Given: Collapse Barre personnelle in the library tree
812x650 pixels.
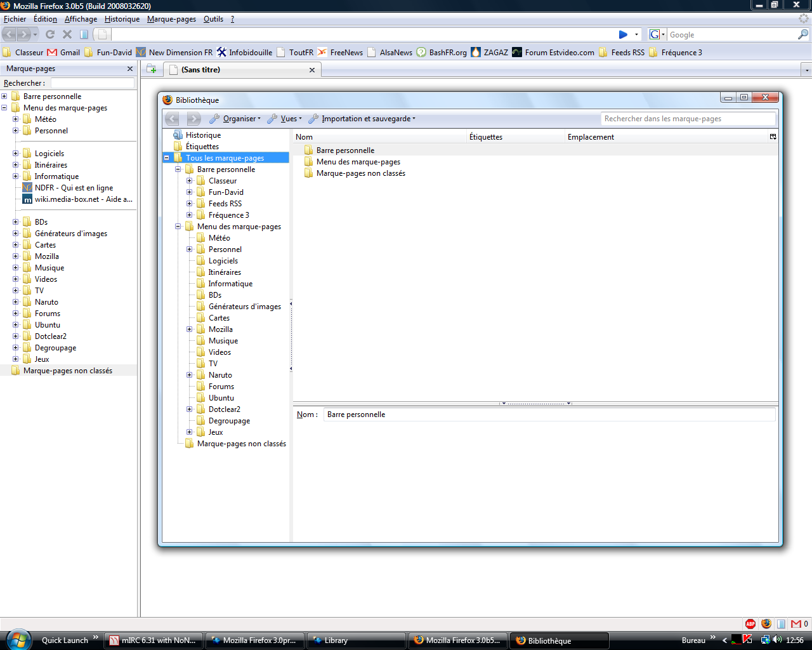Looking at the screenshot, I should [x=178, y=169].
